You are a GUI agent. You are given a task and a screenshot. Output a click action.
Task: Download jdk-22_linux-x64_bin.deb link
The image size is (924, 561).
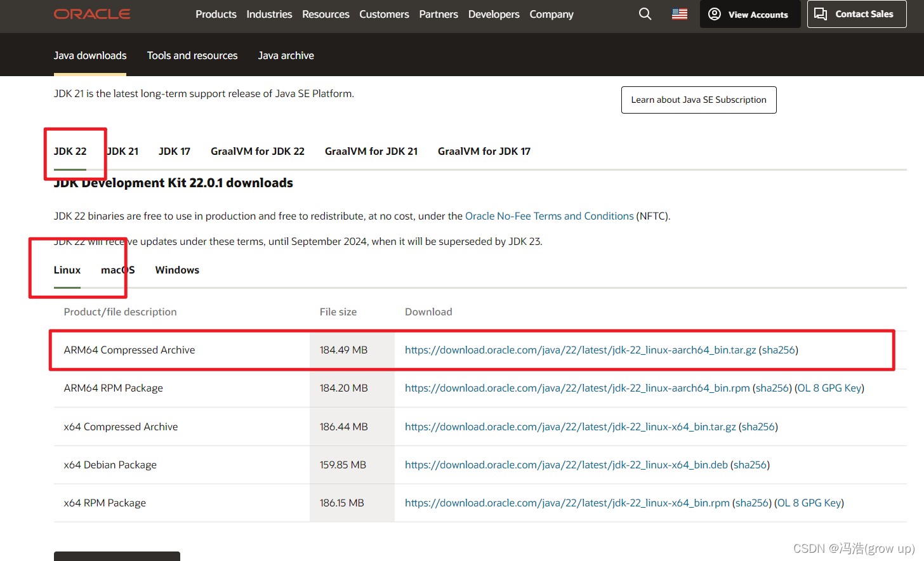tap(566, 465)
